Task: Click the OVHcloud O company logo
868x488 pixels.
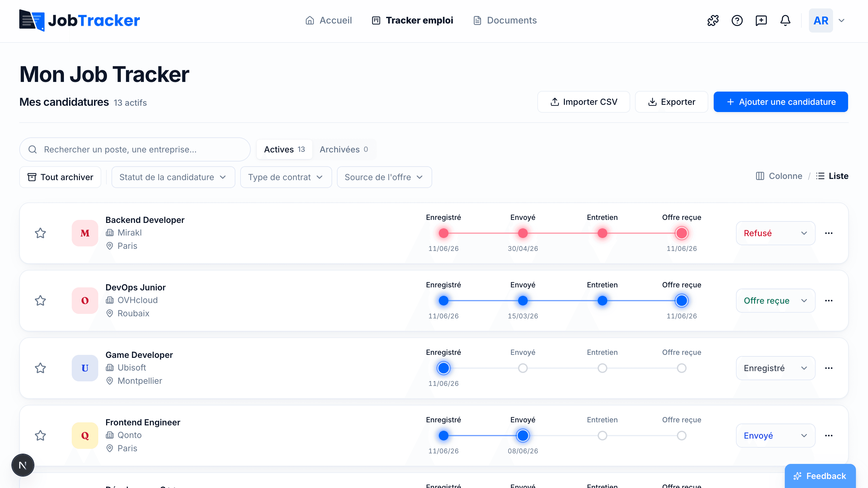Action: pos(85,300)
